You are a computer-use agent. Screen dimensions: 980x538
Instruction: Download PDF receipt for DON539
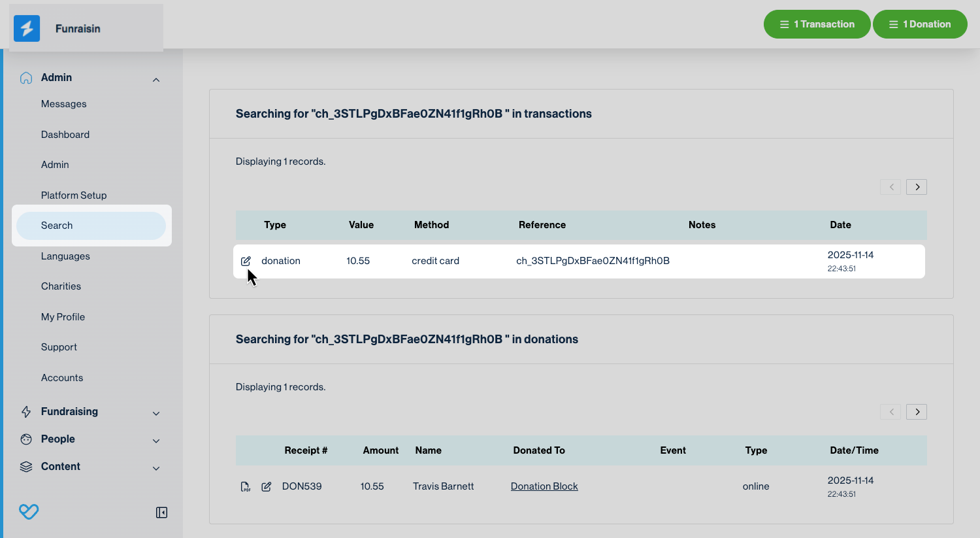[245, 486]
